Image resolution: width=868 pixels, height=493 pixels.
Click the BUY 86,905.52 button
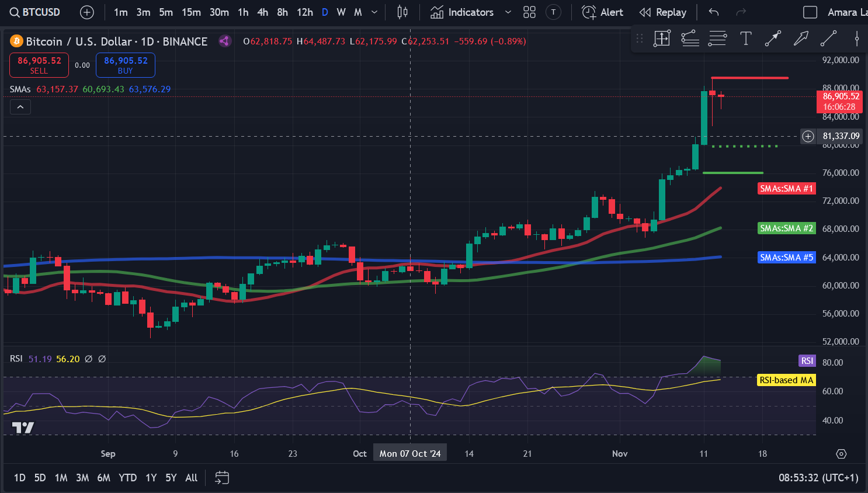pos(126,65)
